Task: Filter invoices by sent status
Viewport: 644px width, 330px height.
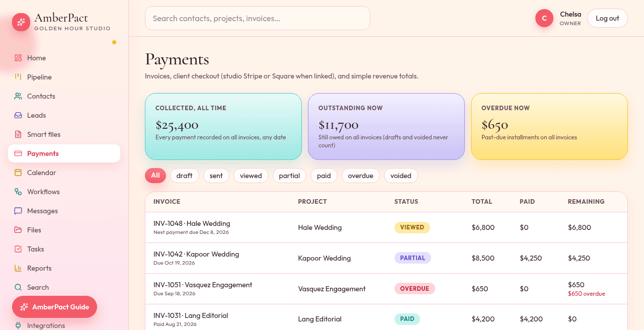Action: 216,176
